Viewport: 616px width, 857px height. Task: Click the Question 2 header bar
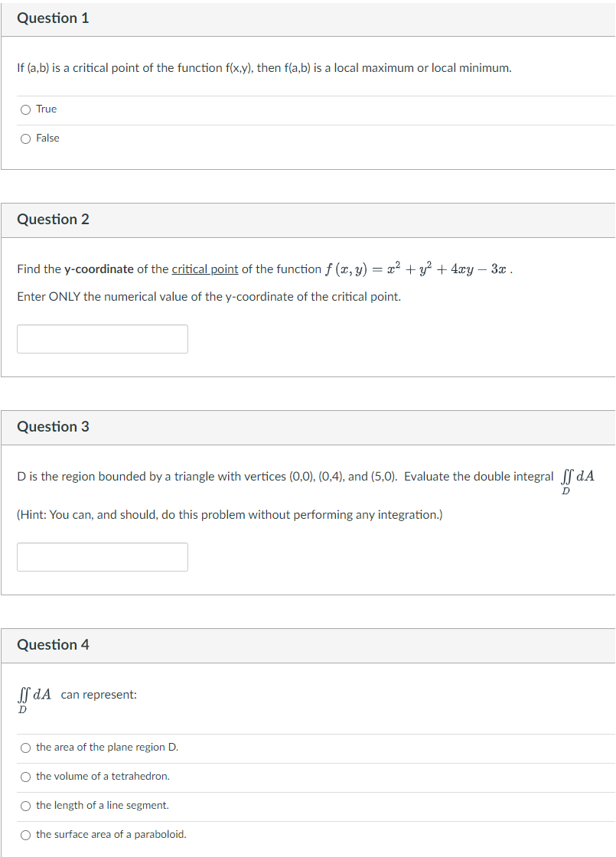coord(53,219)
